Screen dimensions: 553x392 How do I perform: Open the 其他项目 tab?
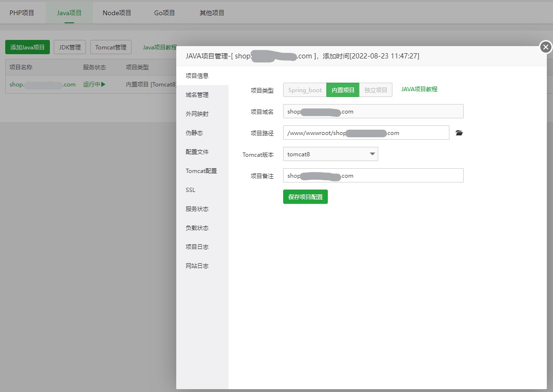tap(212, 13)
